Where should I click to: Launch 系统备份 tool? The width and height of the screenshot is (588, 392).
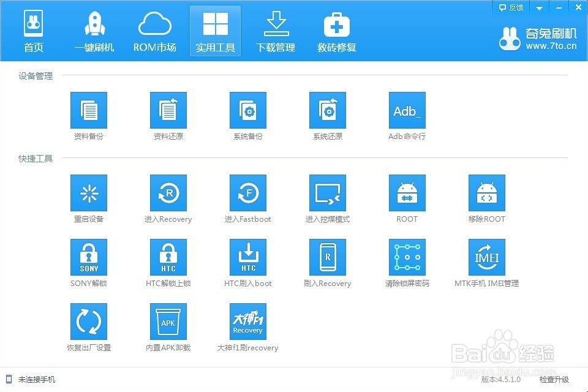248,110
